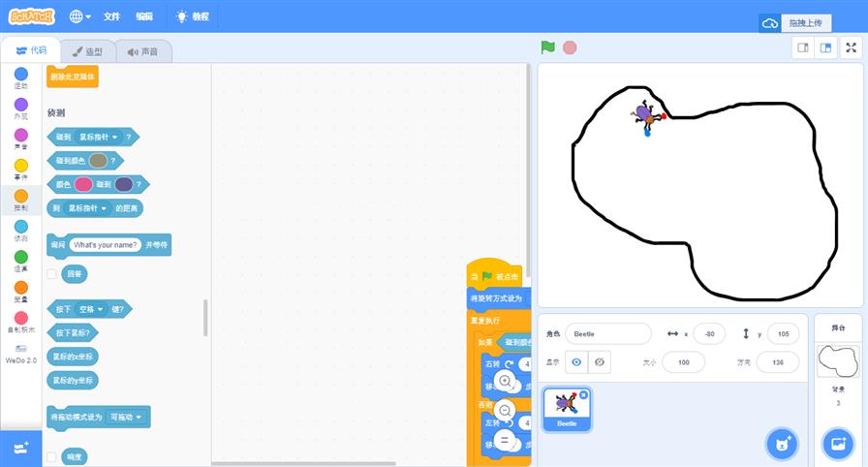
Task: Select the purple 外观 looks category
Action: (21, 109)
